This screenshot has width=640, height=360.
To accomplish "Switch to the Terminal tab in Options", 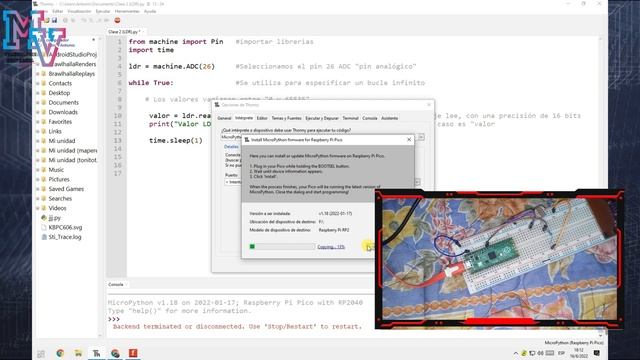I will point(350,118).
